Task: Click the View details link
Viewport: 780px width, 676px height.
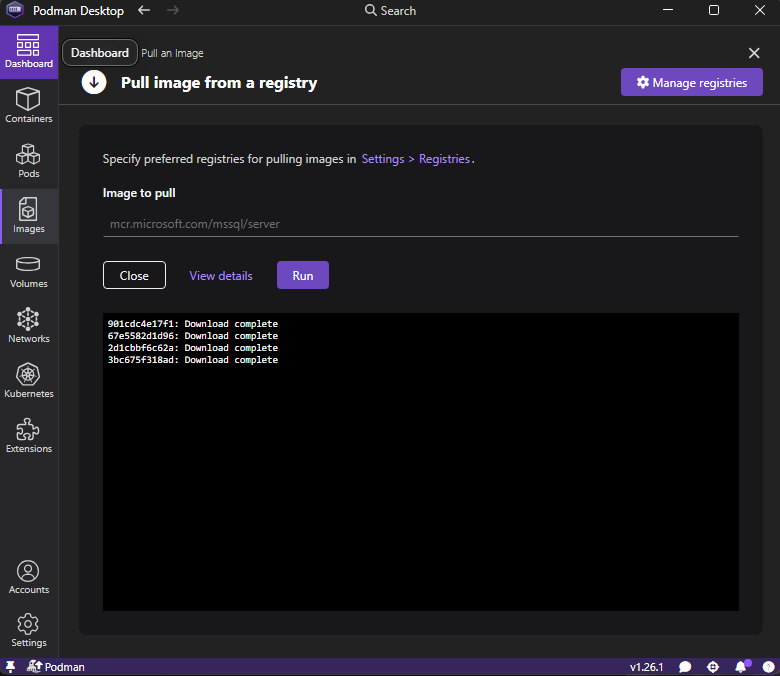Action: [x=221, y=276]
